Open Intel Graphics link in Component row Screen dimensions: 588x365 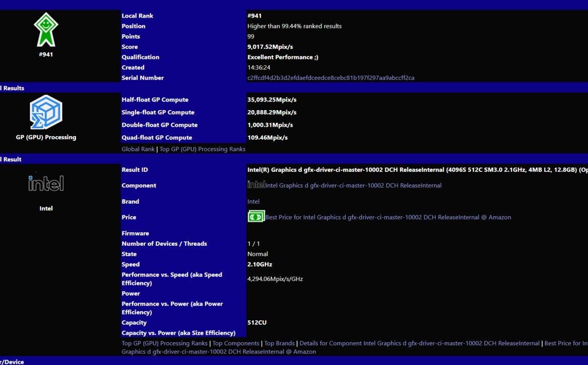(353, 186)
